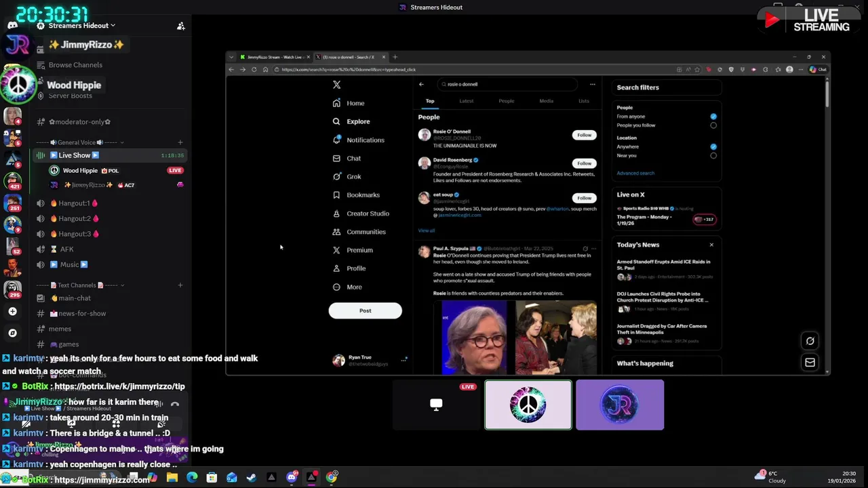This screenshot has height=488, width=868.
Task: Click the pop-out stream icon above inbox
Action: click(810, 341)
